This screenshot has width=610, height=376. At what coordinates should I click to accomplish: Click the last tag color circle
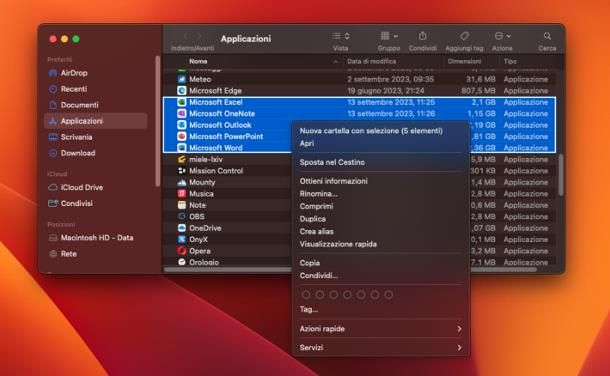coord(389,295)
